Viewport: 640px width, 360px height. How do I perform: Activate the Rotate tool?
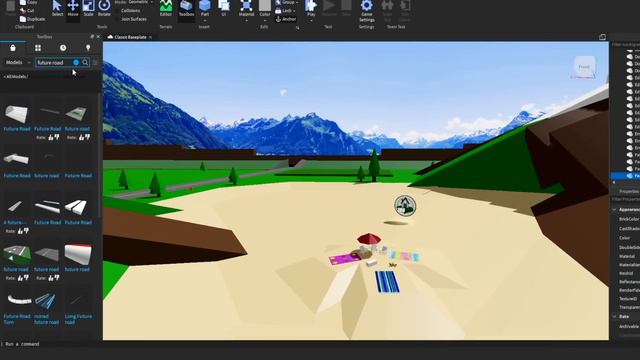coord(104,8)
